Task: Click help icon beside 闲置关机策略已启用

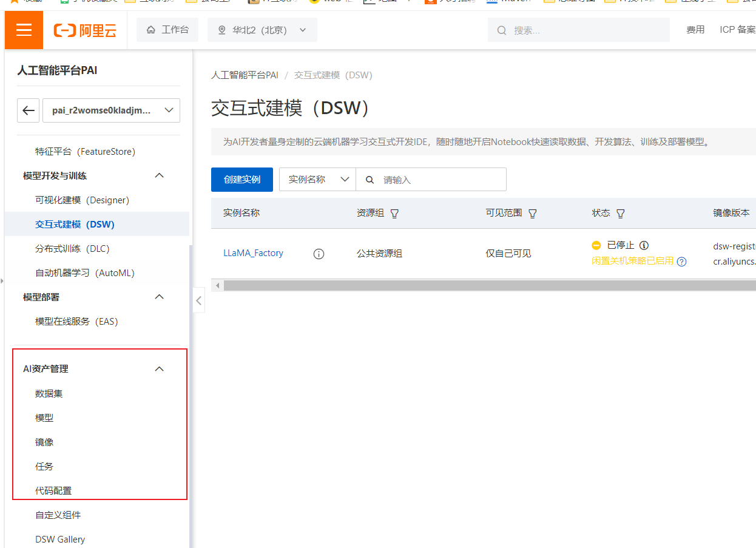Action: tap(682, 262)
